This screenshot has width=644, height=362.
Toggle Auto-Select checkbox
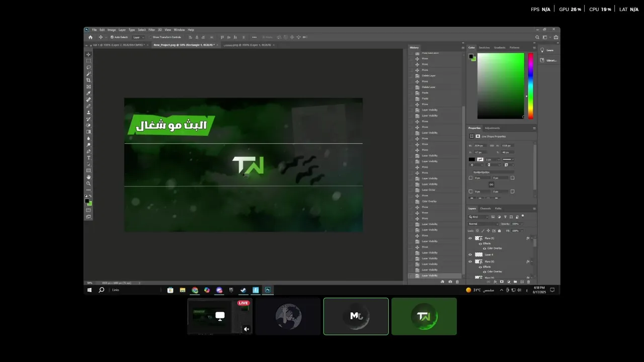(x=112, y=37)
